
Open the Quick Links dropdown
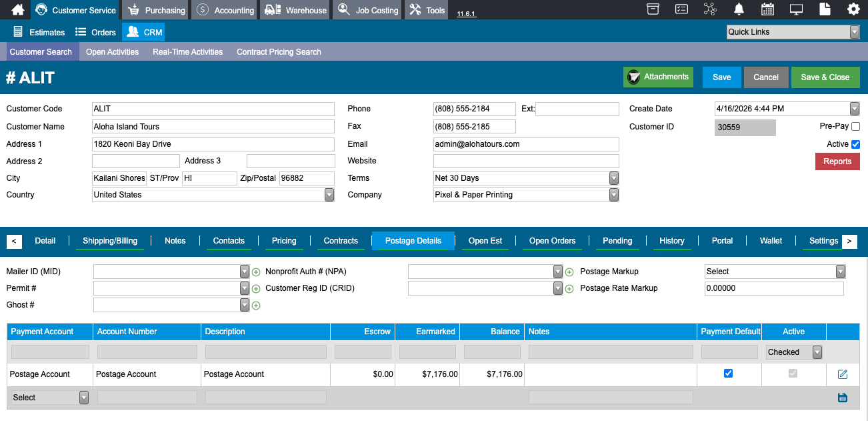[793, 32]
